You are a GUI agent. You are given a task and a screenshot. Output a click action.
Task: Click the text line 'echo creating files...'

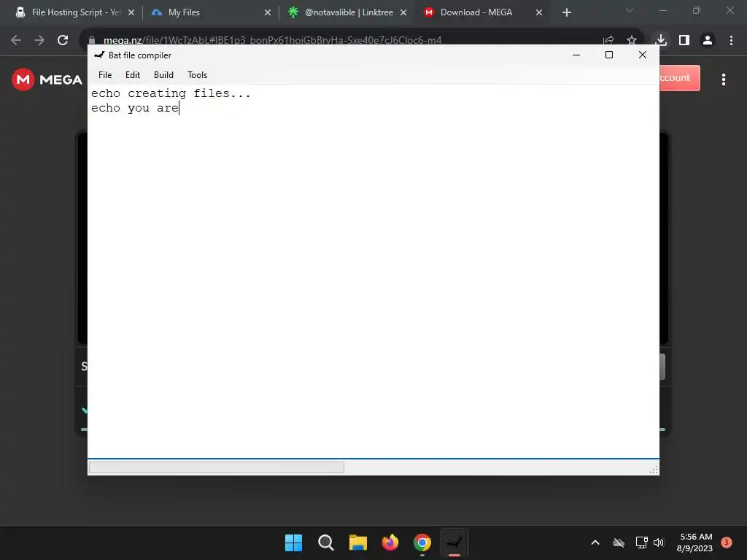click(x=171, y=93)
